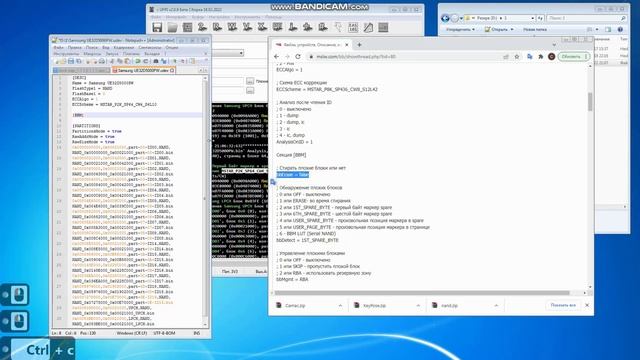The width and height of the screenshot is (640, 360).
Task: Open the Плагины menu in Notepad++
Action: pos(131,53)
